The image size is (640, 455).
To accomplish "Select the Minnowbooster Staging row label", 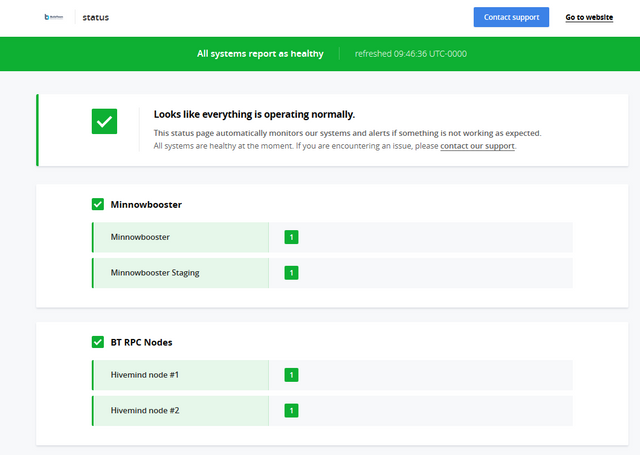I will [155, 273].
